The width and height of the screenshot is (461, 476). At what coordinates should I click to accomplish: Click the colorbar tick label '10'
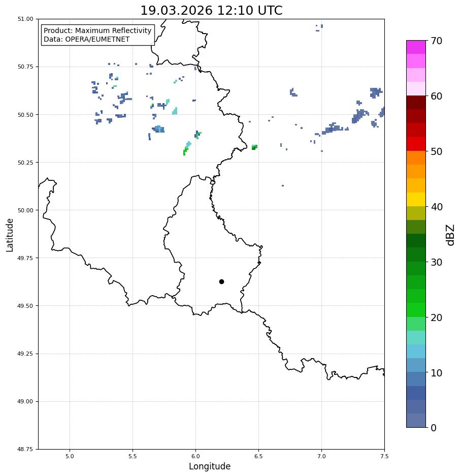pos(437,373)
